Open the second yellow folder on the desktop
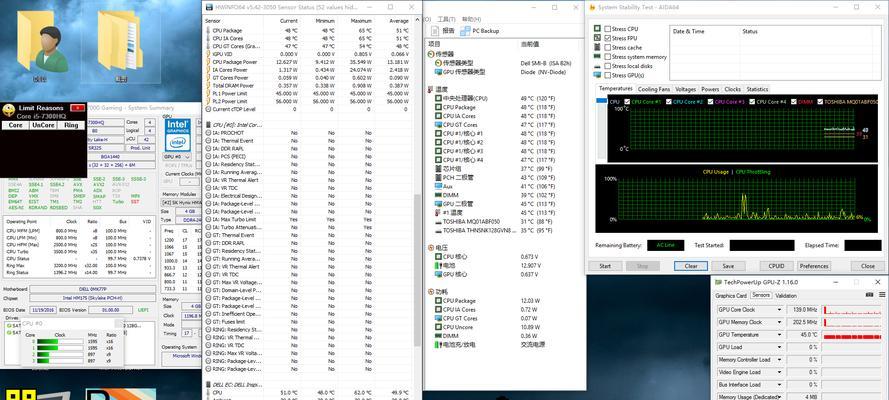The height and width of the screenshot is (400, 889). [x=121, y=42]
